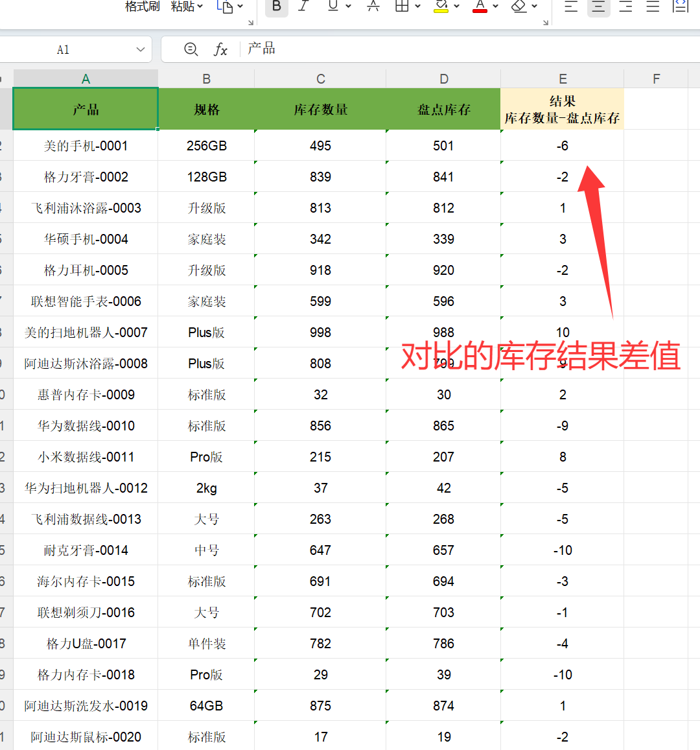The height and width of the screenshot is (750, 700).
Task: Open underline style dropdown arrow
Action: coord(349,6)
